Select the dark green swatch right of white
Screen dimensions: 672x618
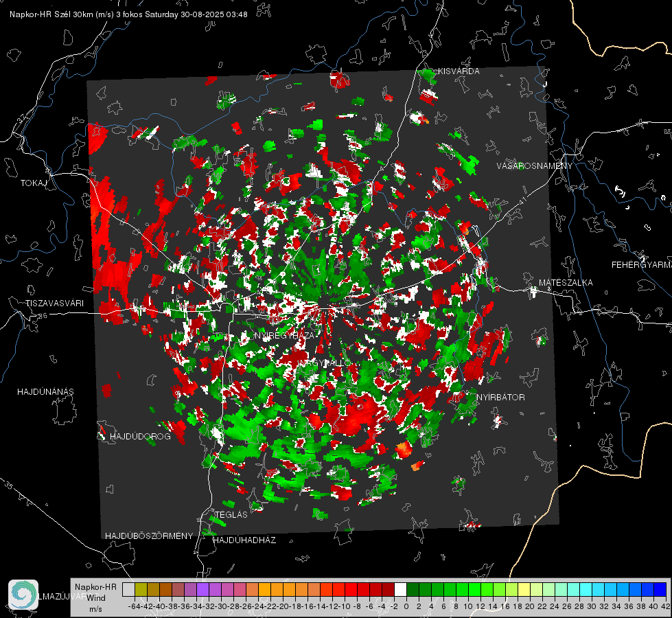(413, 589)
